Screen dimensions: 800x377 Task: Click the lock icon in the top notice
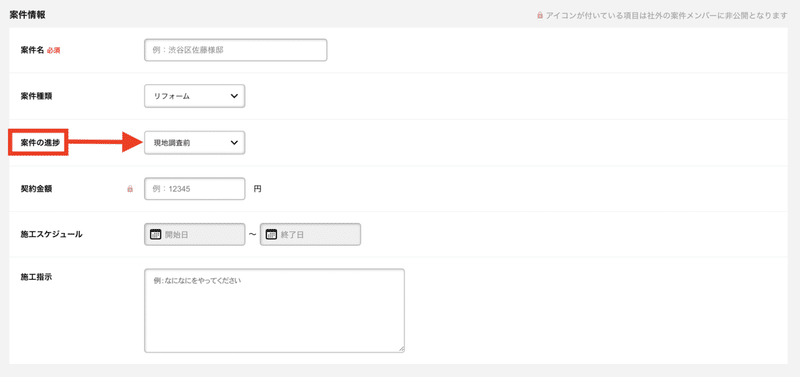click(x=540, y=15)
